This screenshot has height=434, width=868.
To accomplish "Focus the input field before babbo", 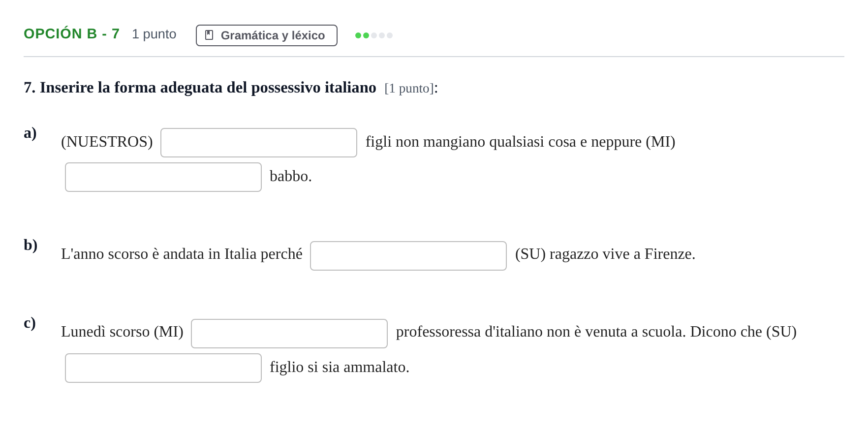I will (x=163, y=177).
